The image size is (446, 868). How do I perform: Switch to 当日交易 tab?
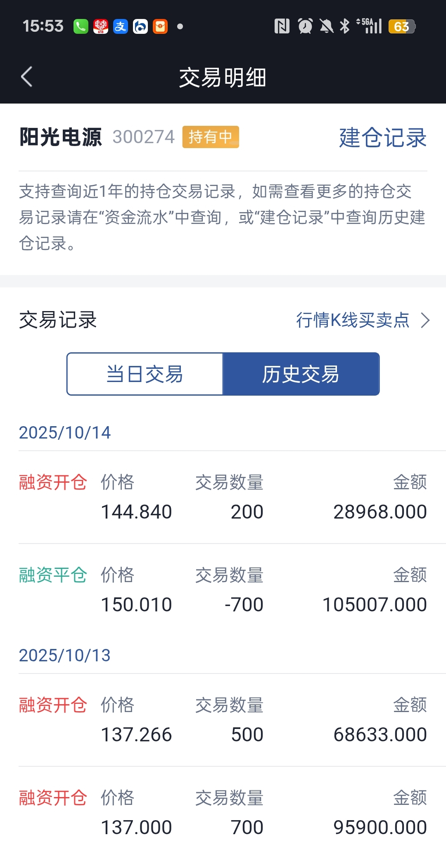[x=145, y=374]
